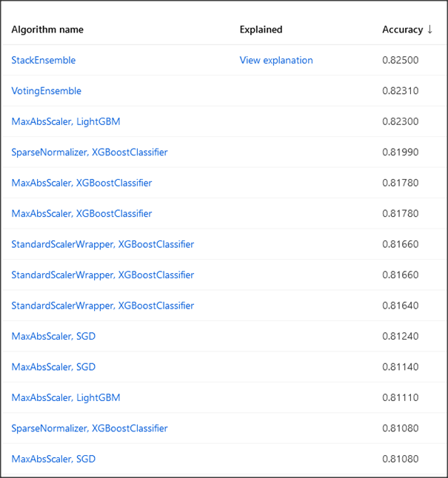Open MaxAbsScaler, LightGBM with 0.82300 accuracy
Image resolution: width=448 pixels, height=478 pixels.
66,121
